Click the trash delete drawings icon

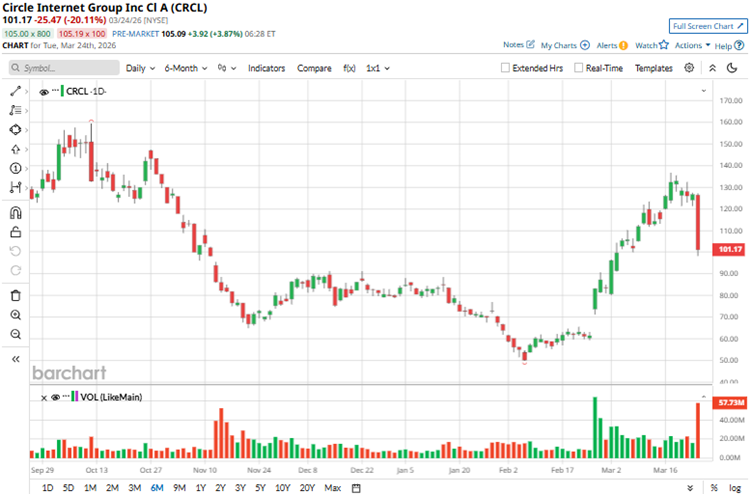15,295
